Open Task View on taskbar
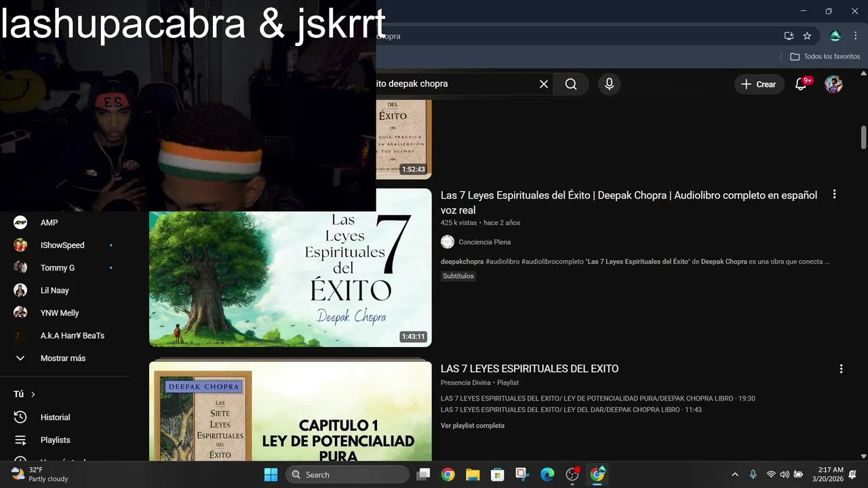This screenshot has height=488, width=868. [x=423, y=474]
